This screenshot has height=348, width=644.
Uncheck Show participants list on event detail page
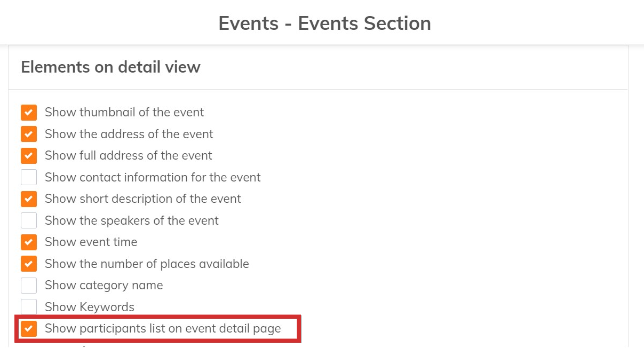click(x=29, y=329)
